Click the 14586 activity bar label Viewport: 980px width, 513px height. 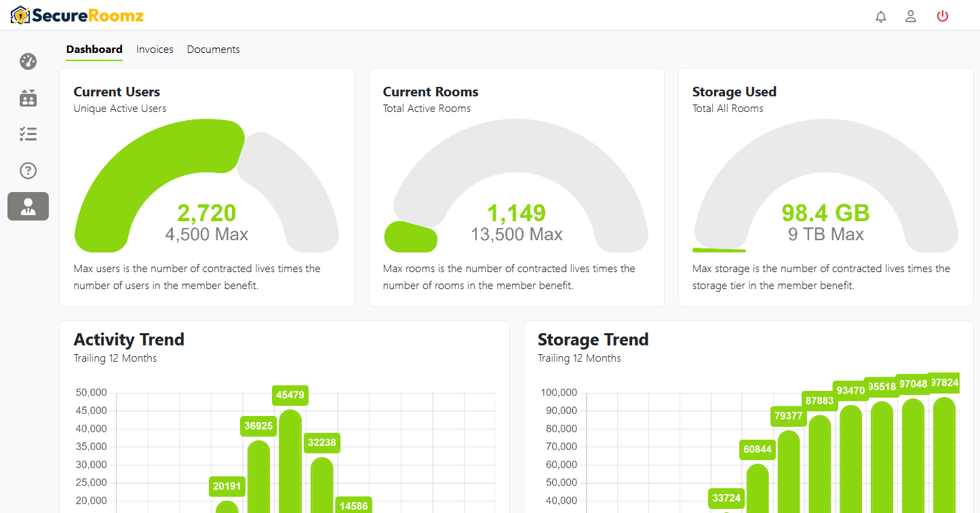[x=353, y=506]
